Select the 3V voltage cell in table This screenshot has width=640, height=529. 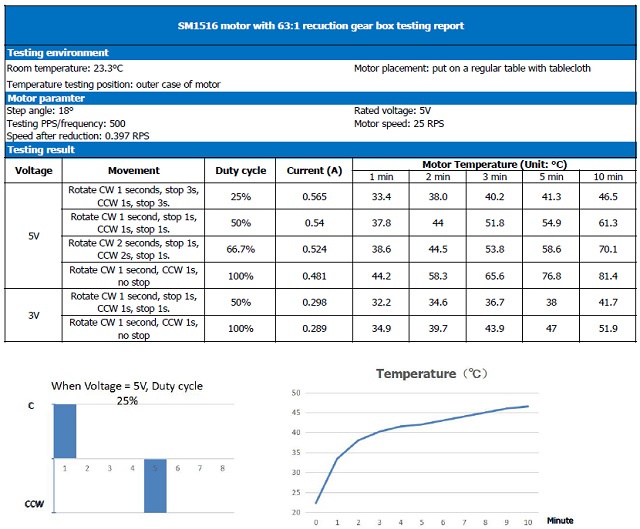pos(33,315)
